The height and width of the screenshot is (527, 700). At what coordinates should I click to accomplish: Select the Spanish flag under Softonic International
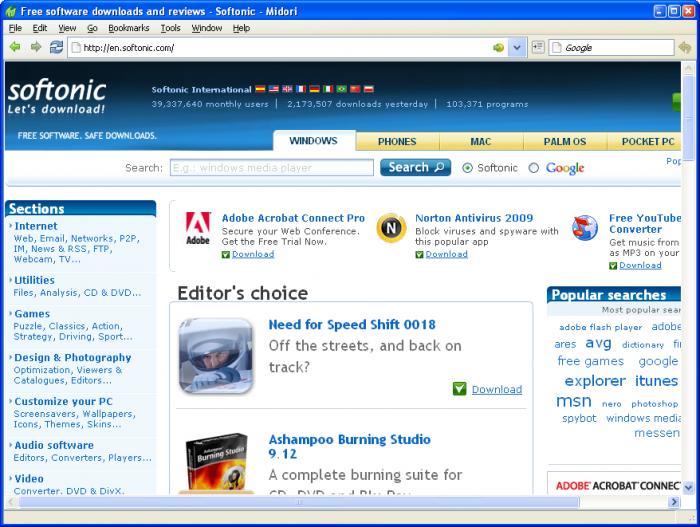tap(260, 89)
